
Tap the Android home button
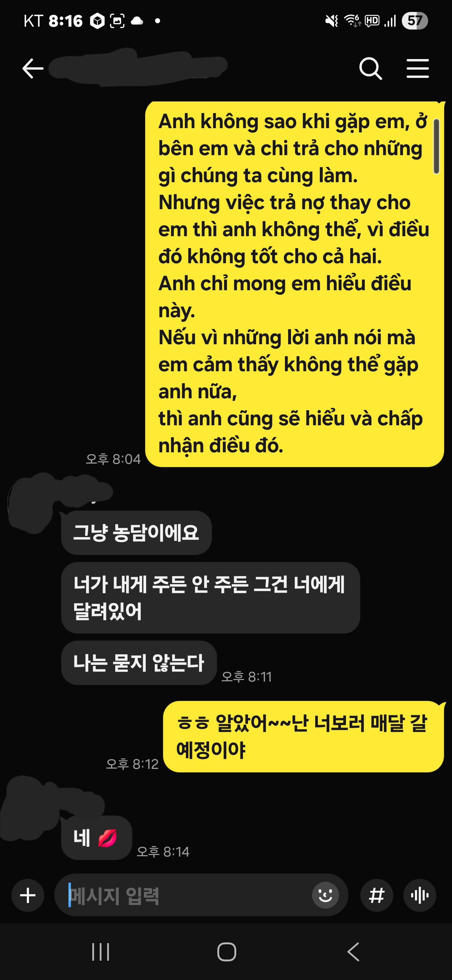coord(227,952)
